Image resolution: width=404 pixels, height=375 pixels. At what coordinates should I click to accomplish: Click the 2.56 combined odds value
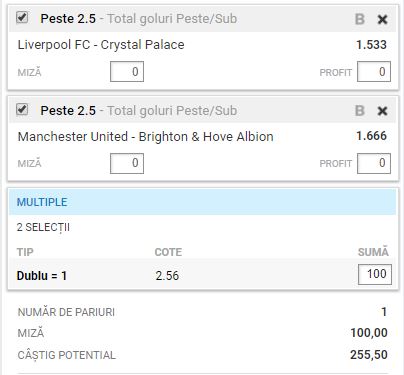[167, 276]
